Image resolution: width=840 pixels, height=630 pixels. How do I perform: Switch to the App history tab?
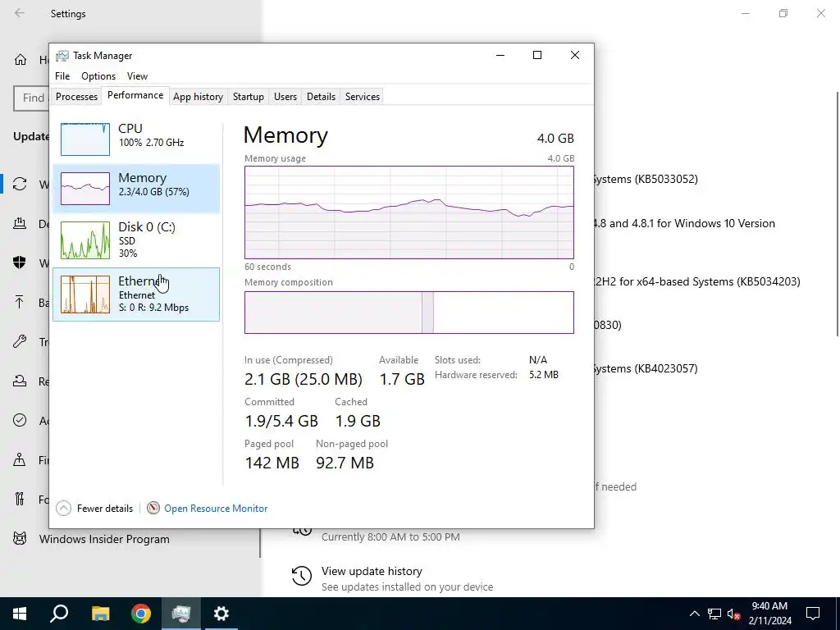[198, 97]
